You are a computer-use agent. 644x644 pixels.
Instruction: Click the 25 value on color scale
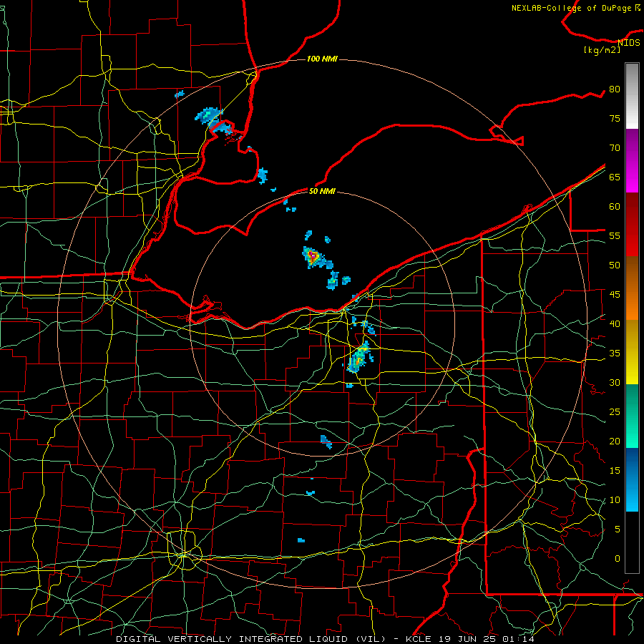[615, 411]
